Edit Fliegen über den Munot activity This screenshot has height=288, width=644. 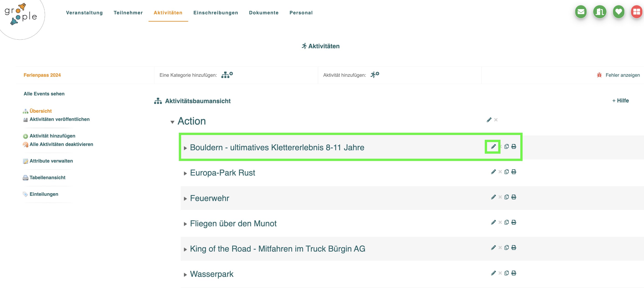(x=493, y=222)
